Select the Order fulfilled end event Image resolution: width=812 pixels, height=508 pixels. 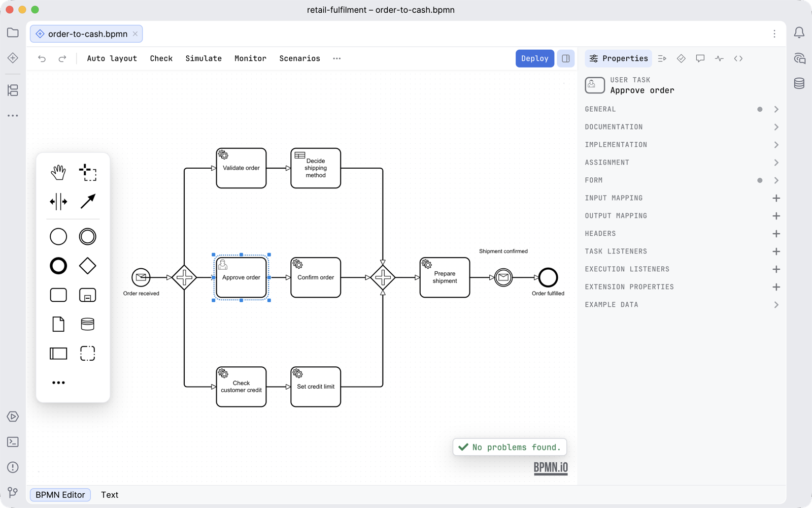(x=548, y=277)
